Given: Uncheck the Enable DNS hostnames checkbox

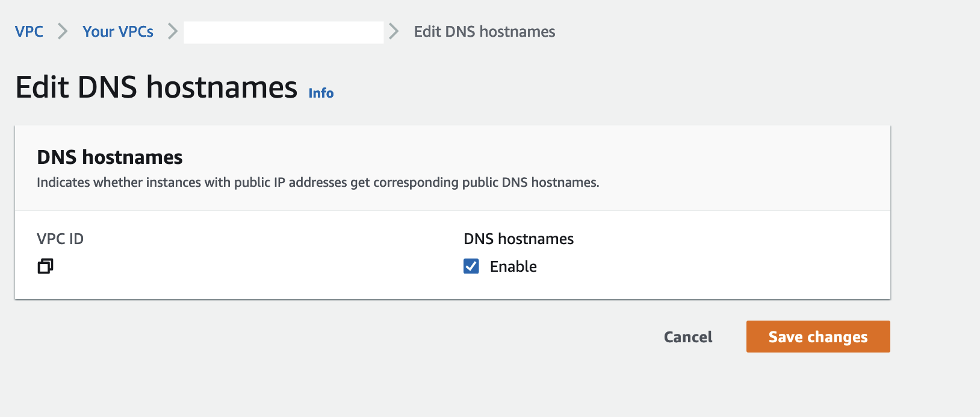Looking at the screenshot, I should tap(470, 266).
